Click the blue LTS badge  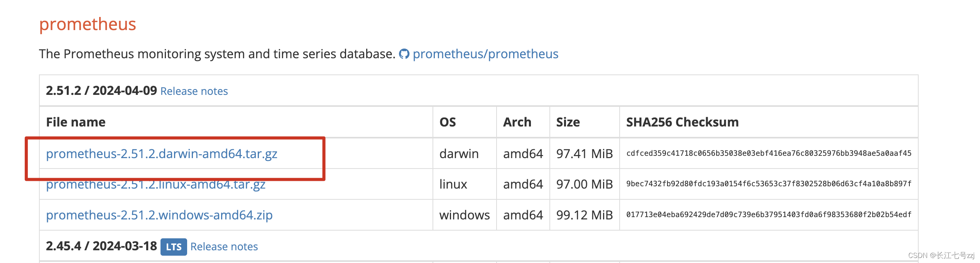pos(174,247)
